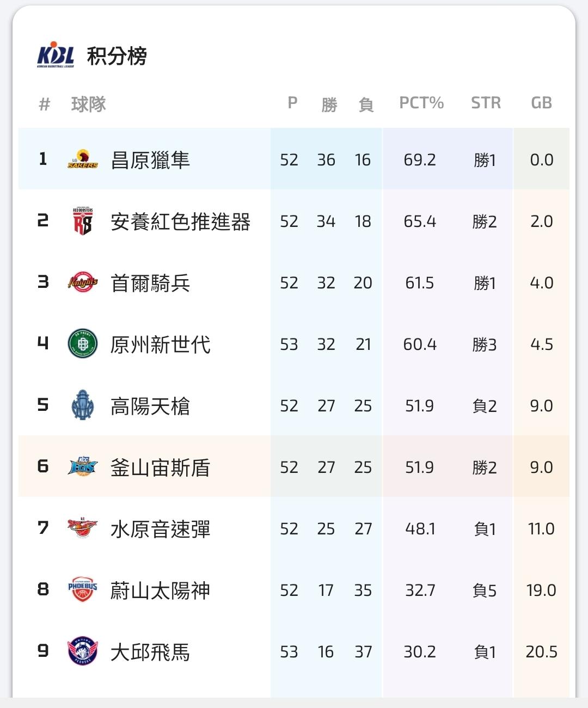Click the KBL league logo

[56, 55]
